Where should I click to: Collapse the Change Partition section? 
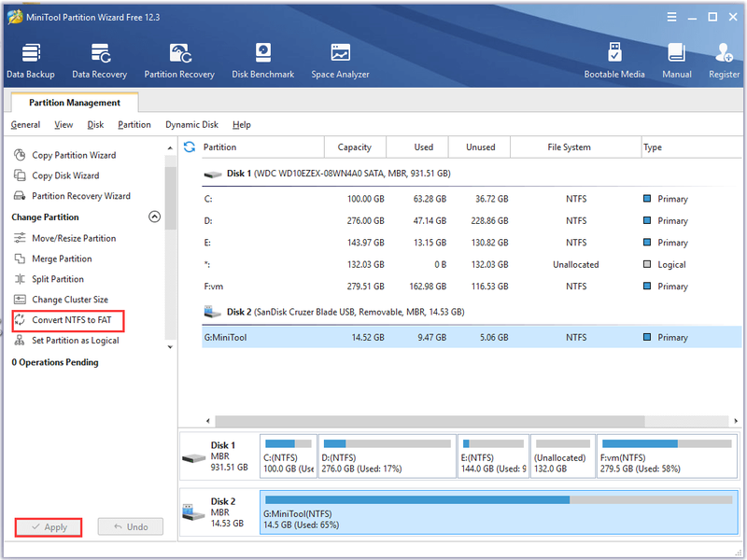(154, 217)
